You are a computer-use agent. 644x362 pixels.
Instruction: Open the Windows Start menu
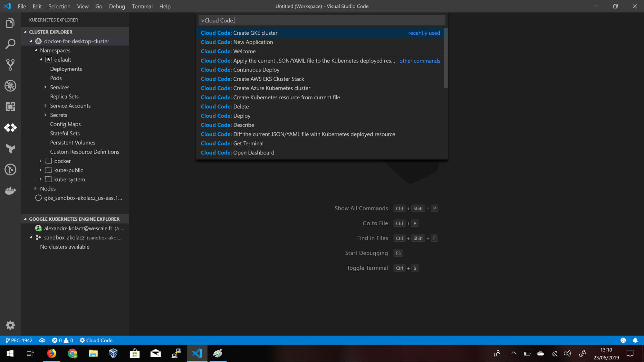(10, 353)
